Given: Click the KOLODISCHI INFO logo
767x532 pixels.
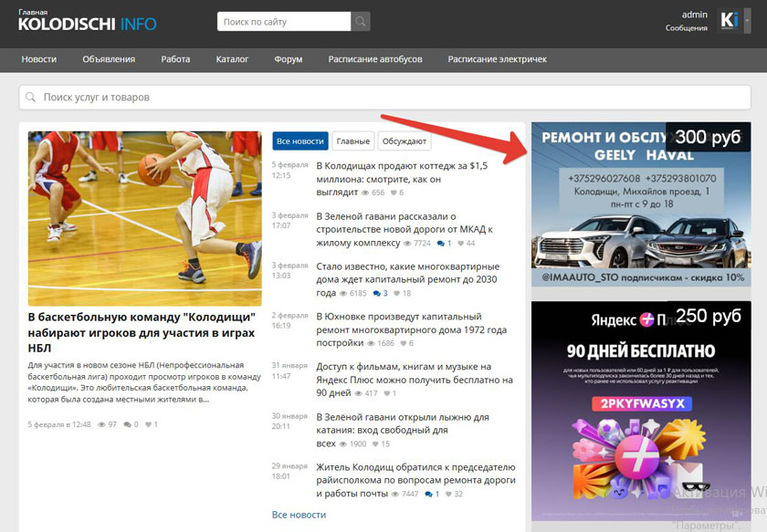Looking at the screenshot, I should tap(87, 24).
